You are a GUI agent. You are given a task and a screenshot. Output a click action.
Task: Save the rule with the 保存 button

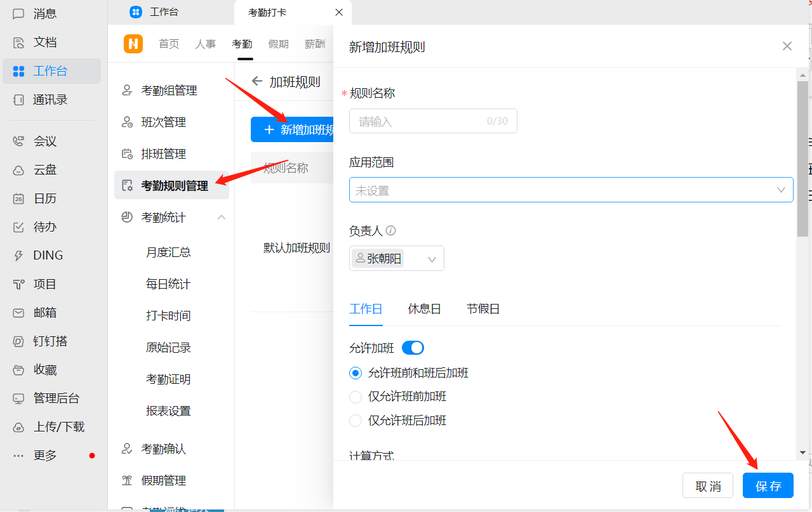(768, 485)
